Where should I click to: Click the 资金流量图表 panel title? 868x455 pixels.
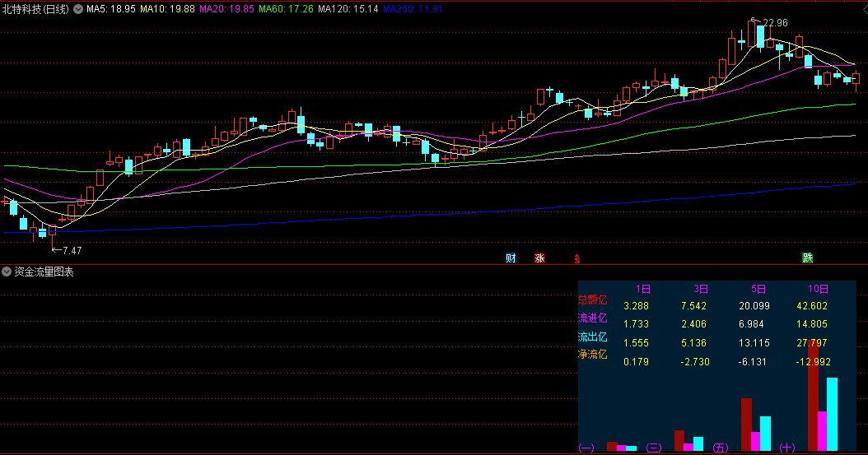tap(44, 272)
